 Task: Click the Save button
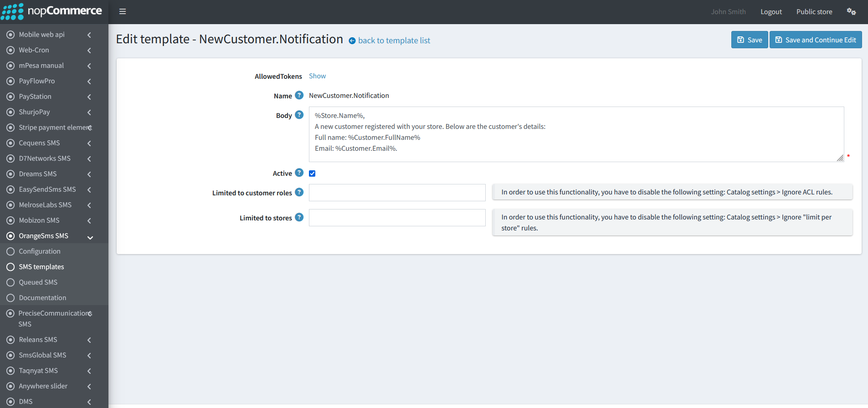tap(750, 40)
